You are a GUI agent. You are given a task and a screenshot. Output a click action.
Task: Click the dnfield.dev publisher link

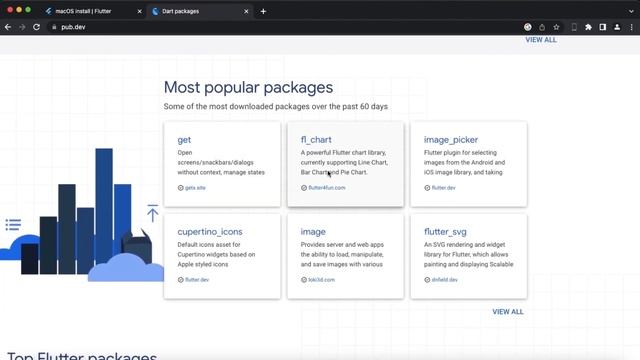444,280
